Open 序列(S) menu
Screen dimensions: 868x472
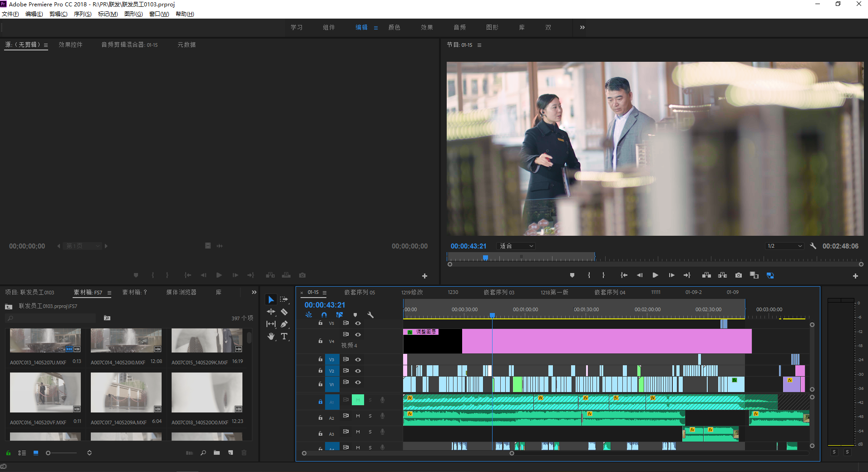click(x=83, y=14)
